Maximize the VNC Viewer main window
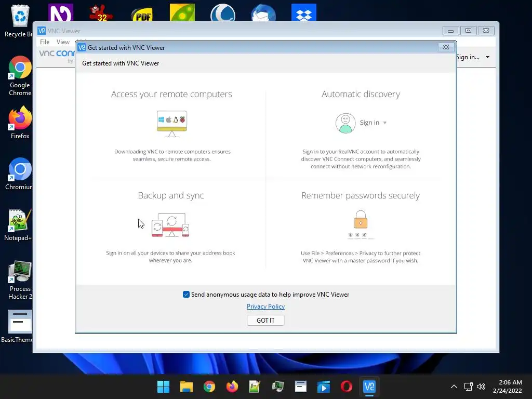This screenshot has height=399, width=532. click(468, 31)
